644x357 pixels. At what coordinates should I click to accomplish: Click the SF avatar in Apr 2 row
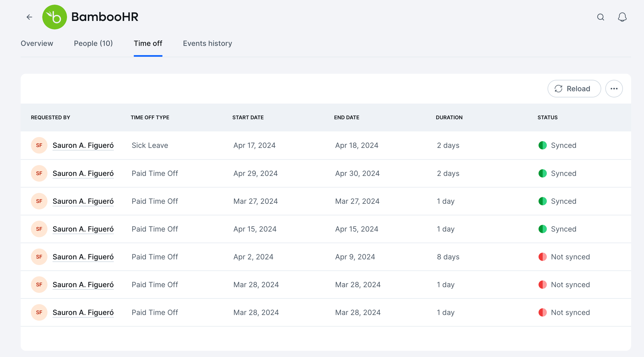pyautogui.click(x=39, y=257)
